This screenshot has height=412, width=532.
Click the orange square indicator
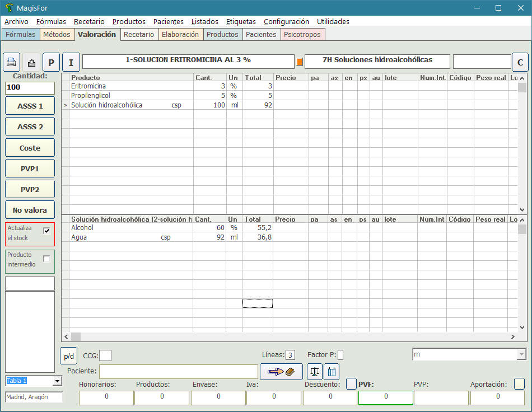click(300, 62)
